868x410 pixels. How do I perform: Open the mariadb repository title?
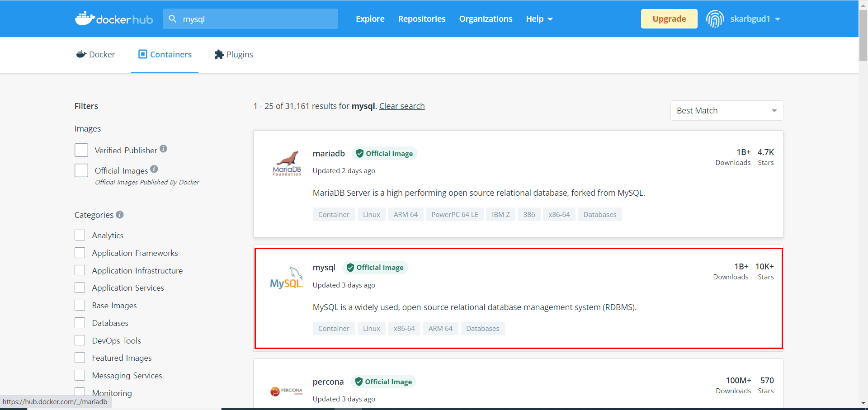[329, 153]
